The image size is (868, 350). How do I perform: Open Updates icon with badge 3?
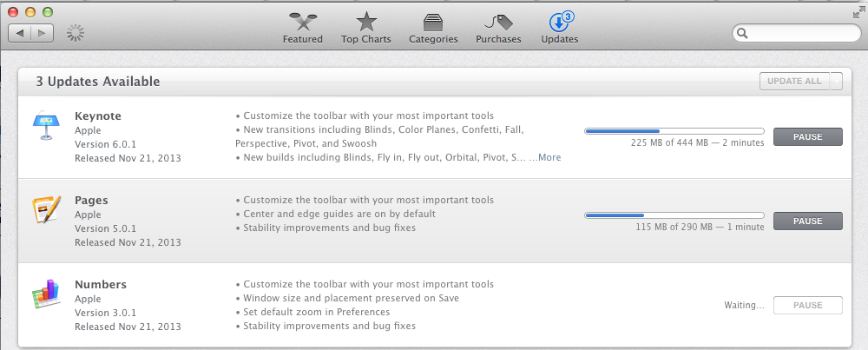tap(560, 23)
